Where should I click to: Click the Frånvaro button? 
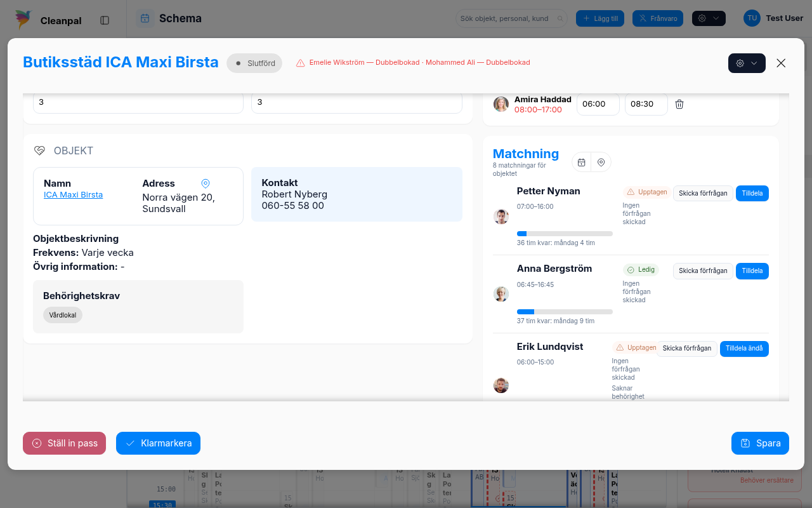657,18
